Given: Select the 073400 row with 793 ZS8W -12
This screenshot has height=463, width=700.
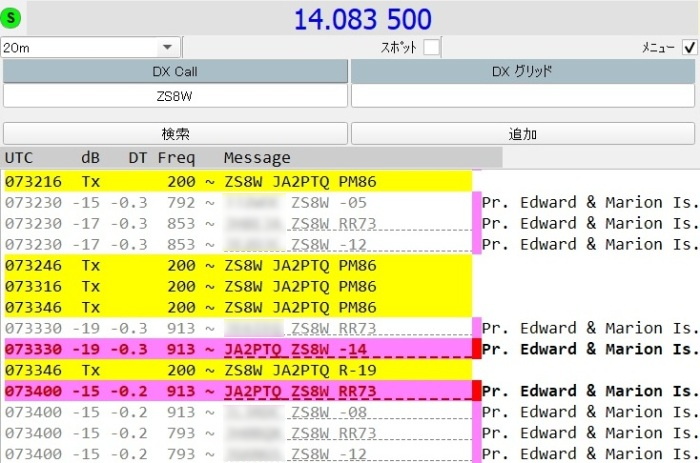Looking at the screenshot, I should click(x=238, y=454).
